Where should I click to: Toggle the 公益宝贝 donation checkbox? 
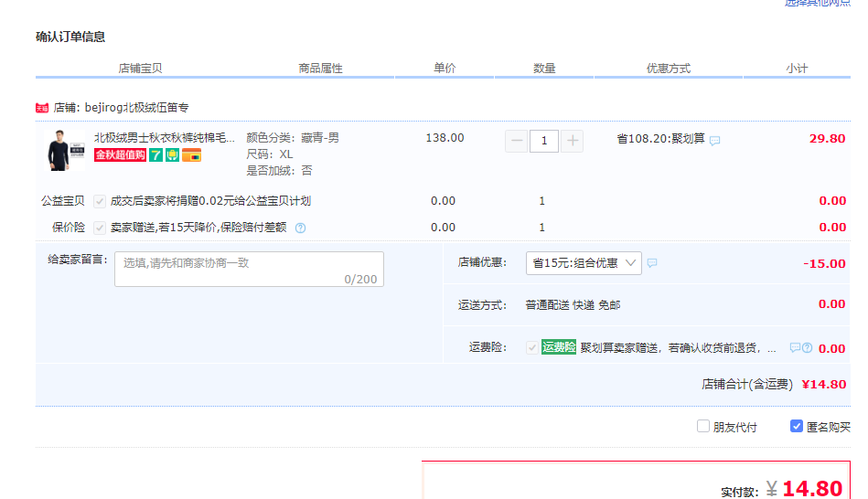click(x=100, y=201)
